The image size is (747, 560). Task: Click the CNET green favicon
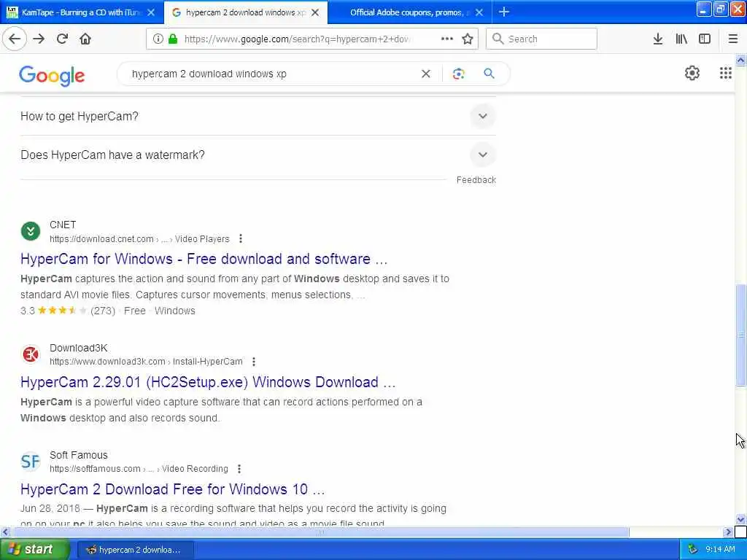[31, 232]
